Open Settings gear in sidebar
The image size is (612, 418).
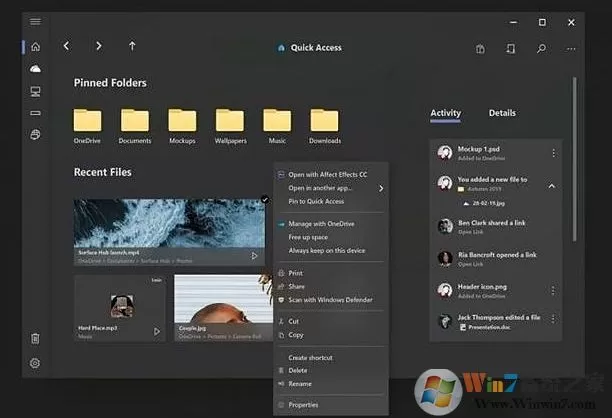pos(35,363)
